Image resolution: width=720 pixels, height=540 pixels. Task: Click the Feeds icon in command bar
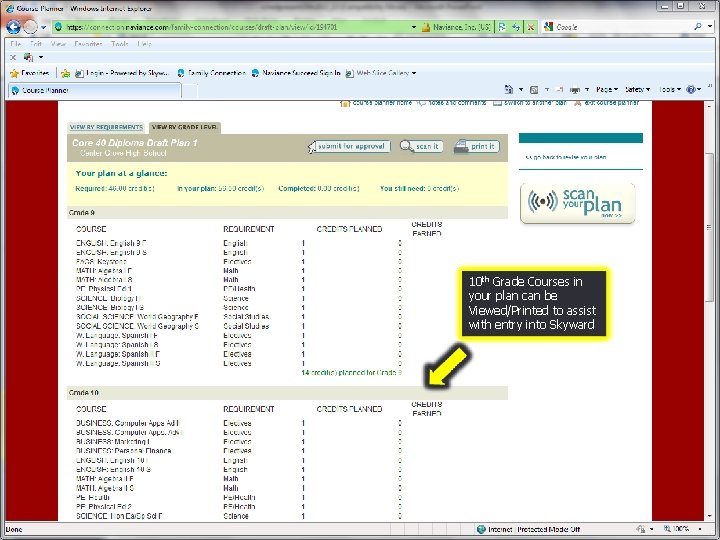coord(534,90)
